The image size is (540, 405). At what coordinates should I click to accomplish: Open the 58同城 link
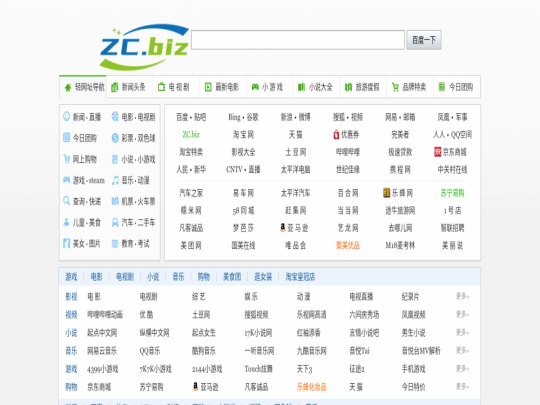pyautogui.click(x=243, y=210)
